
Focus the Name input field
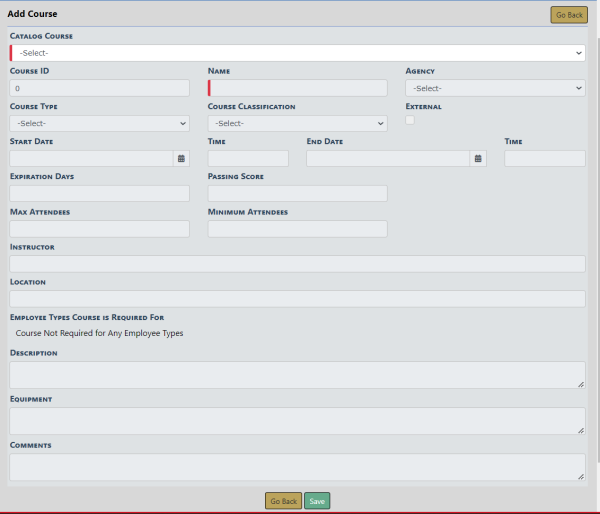[x=297, y=88]
